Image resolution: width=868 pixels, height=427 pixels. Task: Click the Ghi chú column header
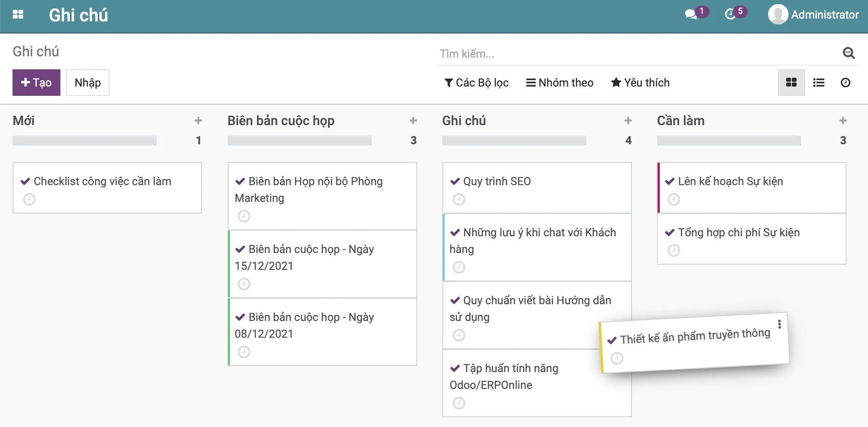[x=464, y=121]
